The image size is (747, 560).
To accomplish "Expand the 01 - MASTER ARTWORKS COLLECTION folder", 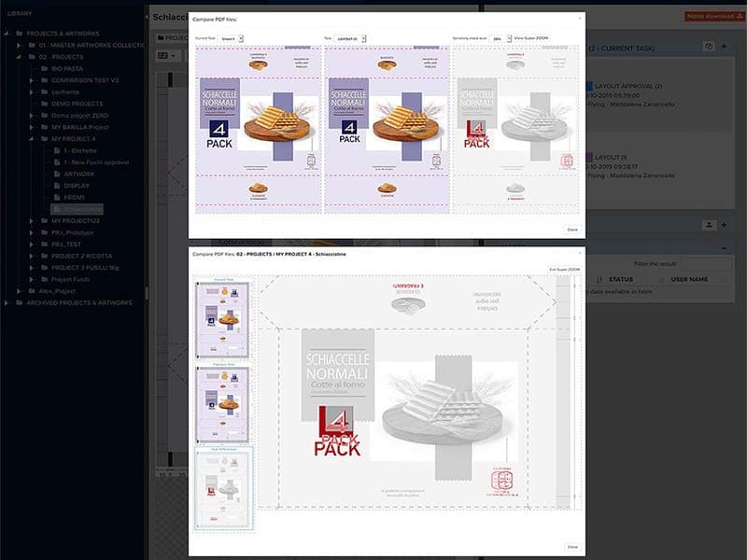I will pos(19,45).
